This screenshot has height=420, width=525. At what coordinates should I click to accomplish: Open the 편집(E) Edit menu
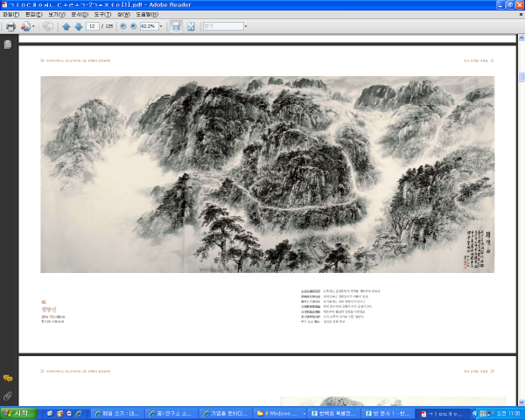click(x=34, y=14)
